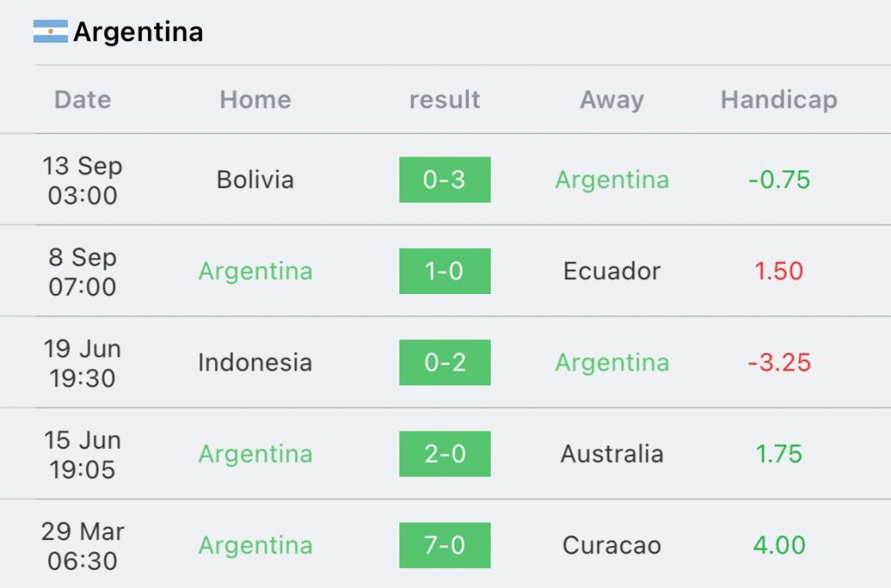This screenshot has width=891, height=588.
Task: Select the 13 Sep 03:00 match date
Action: pos(83,181)
